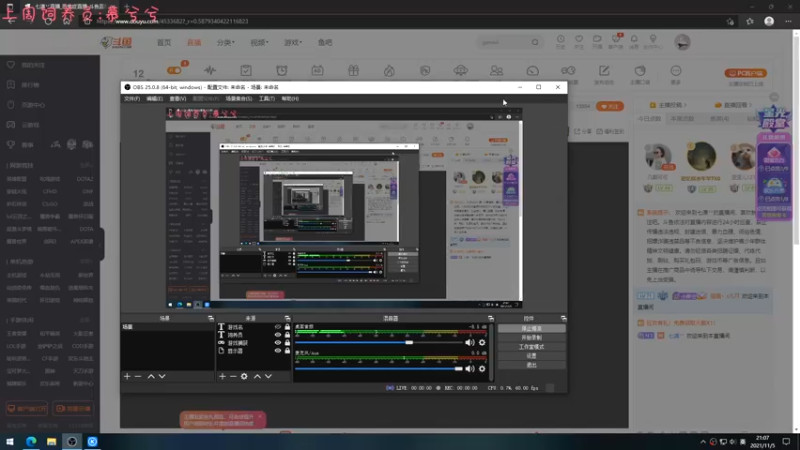Screen dimensions: 800x450
Task: Click 停止推流 button in OBS controls
Action: pos(532,329)
